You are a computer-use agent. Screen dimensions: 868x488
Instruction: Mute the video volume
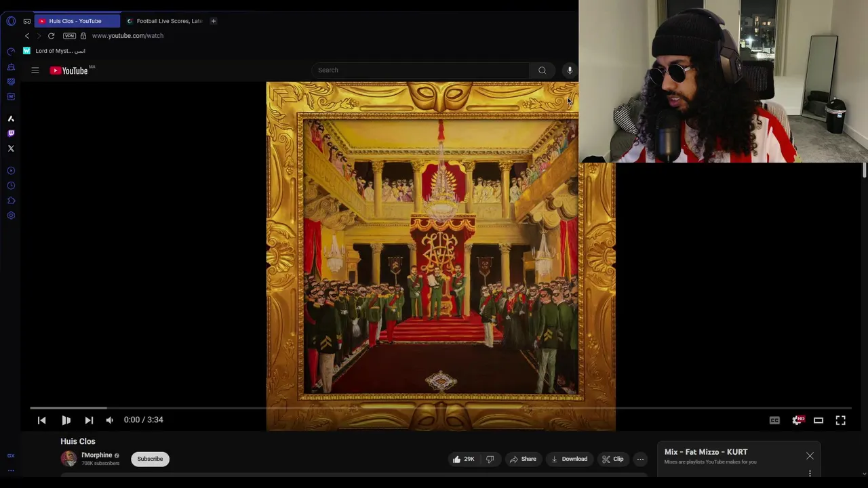(x=110, y=420)
